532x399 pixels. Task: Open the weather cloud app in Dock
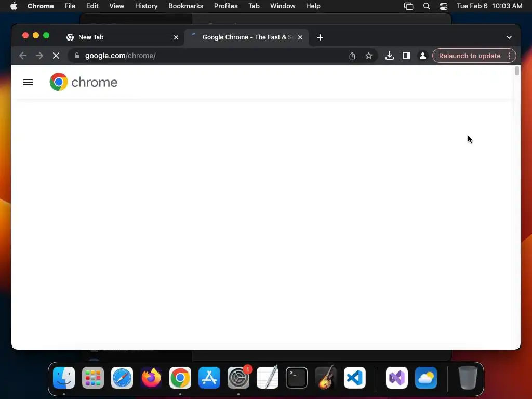(426, 378)
